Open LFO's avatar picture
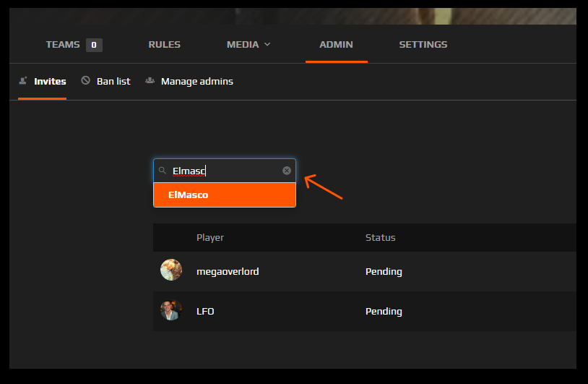This screenshot has width=588, height=384. click(171, 310)
